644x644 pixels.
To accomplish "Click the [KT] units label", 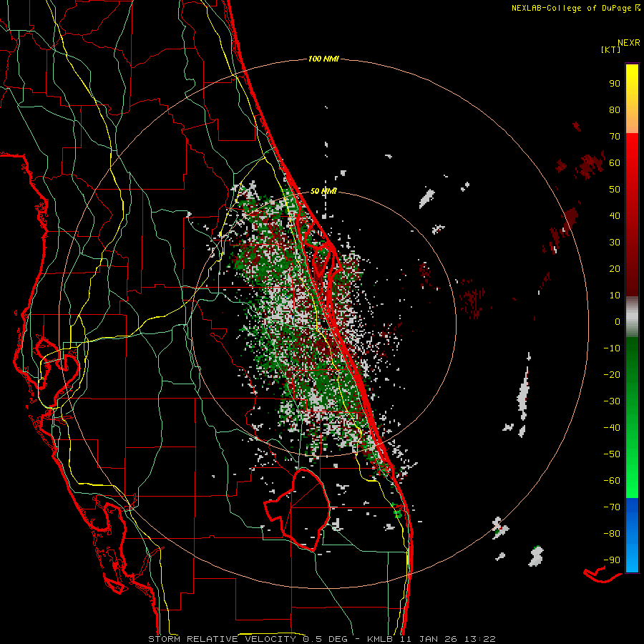I will point(611,50).
